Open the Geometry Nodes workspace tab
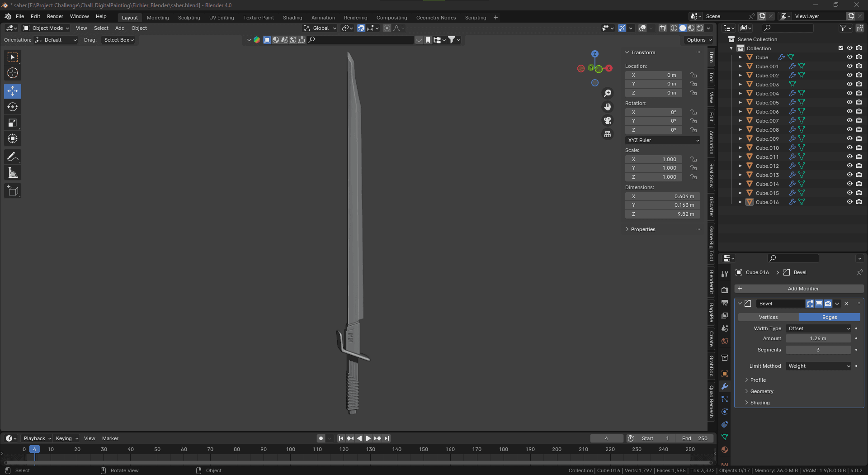The image size is (868, 475). coord(436,18)
